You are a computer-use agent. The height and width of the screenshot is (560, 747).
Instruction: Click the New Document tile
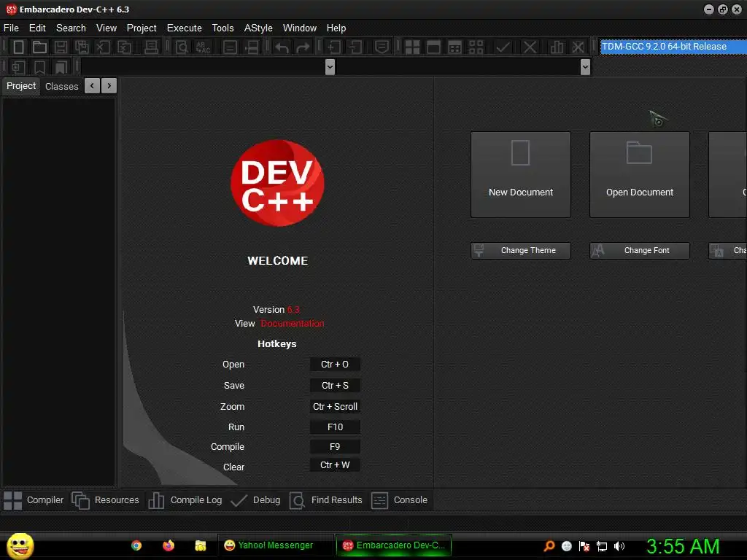pos(521,175)
